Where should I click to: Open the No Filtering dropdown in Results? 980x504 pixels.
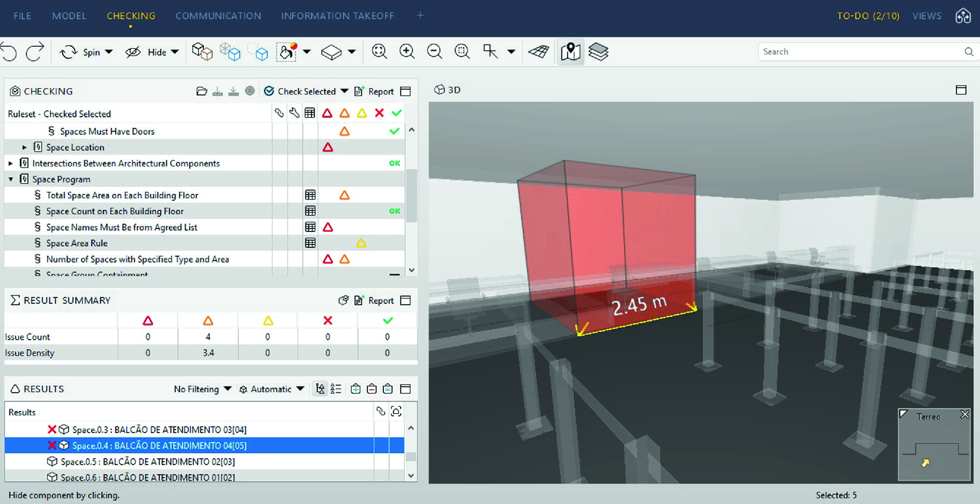[x=202, y=389]
